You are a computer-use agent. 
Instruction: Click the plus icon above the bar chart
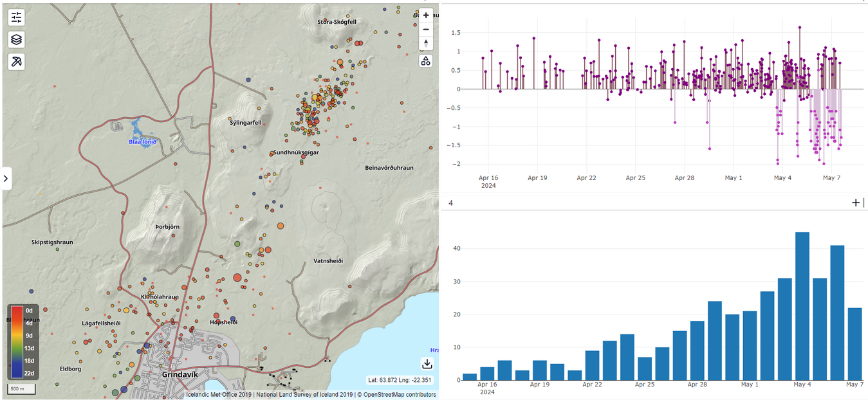pyautogui.click(x=855, y=203)
